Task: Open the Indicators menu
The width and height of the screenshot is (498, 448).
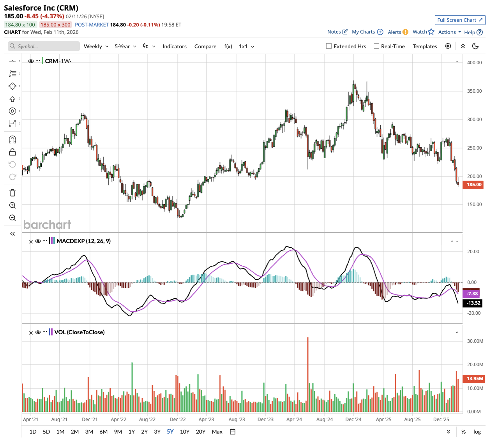Action: (175, 46)
